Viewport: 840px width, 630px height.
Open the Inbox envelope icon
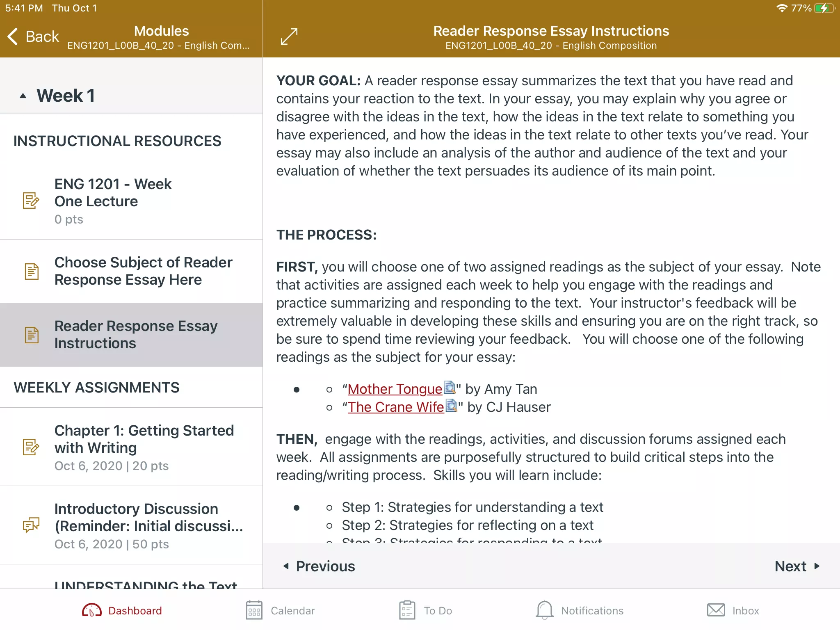click(716, 610)
